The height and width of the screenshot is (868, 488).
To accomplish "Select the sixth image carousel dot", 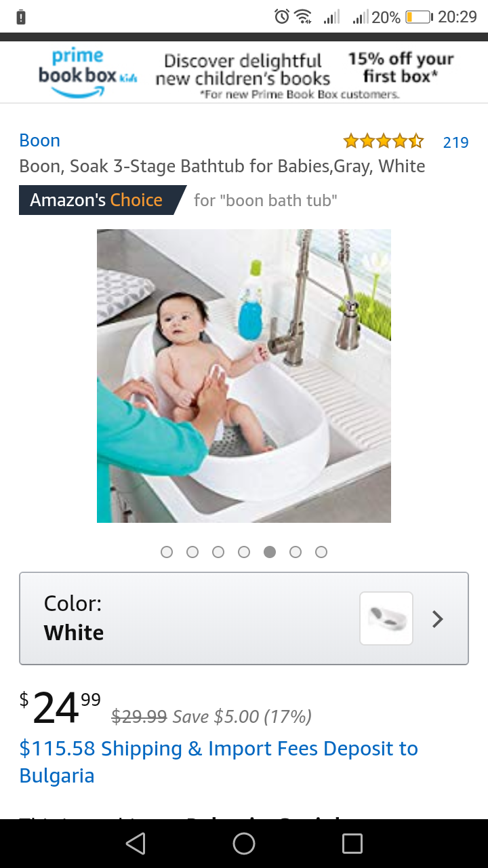I will (296, 552).
